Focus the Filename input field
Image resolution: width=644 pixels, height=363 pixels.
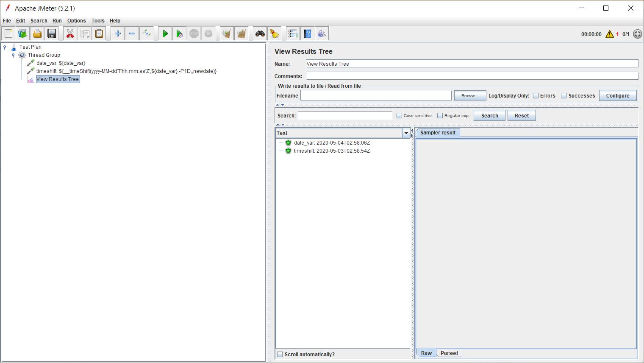point(376,95)
